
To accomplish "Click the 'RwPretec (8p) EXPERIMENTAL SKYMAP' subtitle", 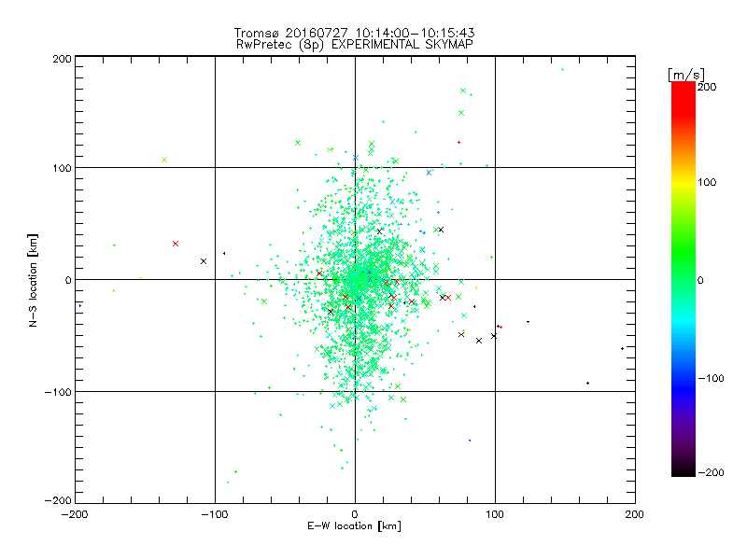I will point(354,44).
